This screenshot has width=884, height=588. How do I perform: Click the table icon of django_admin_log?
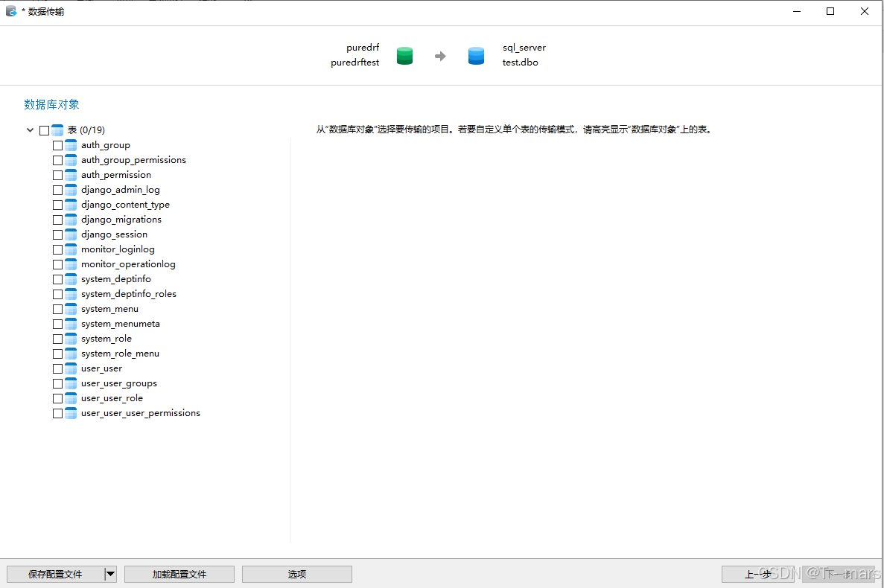(71, 190)
